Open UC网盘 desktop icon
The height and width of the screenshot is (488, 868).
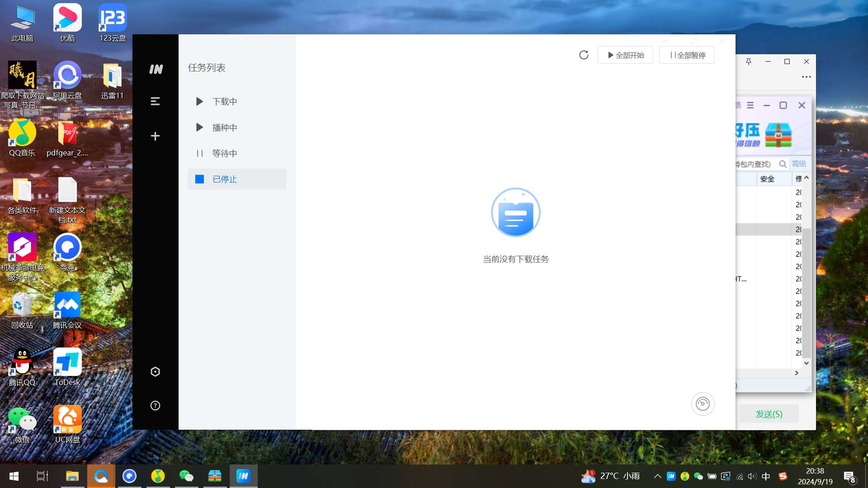67,424
